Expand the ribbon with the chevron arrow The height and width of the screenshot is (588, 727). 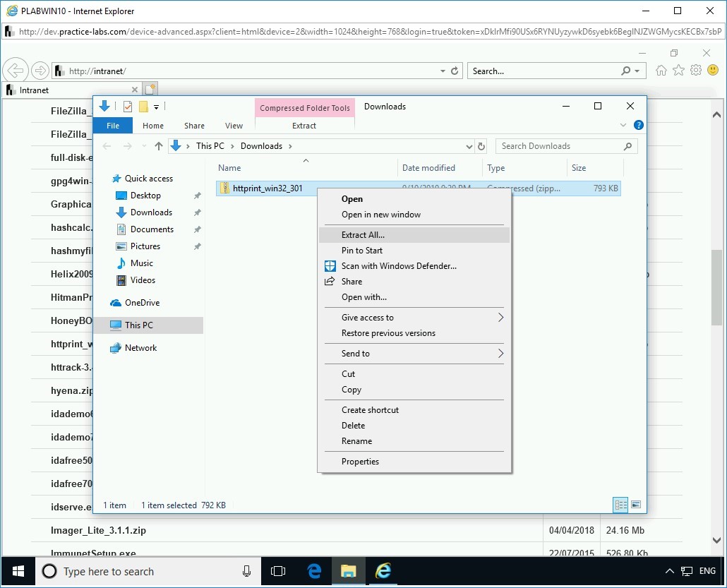[623, 124]
